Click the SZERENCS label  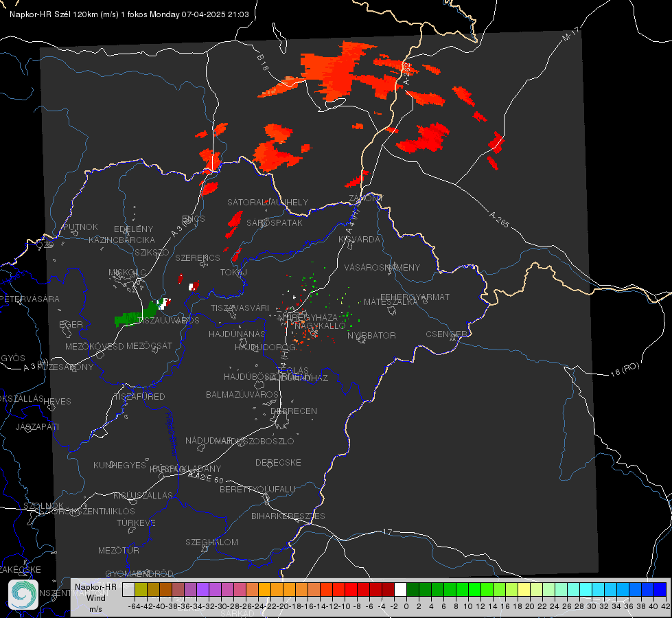(x=198, y=257)
